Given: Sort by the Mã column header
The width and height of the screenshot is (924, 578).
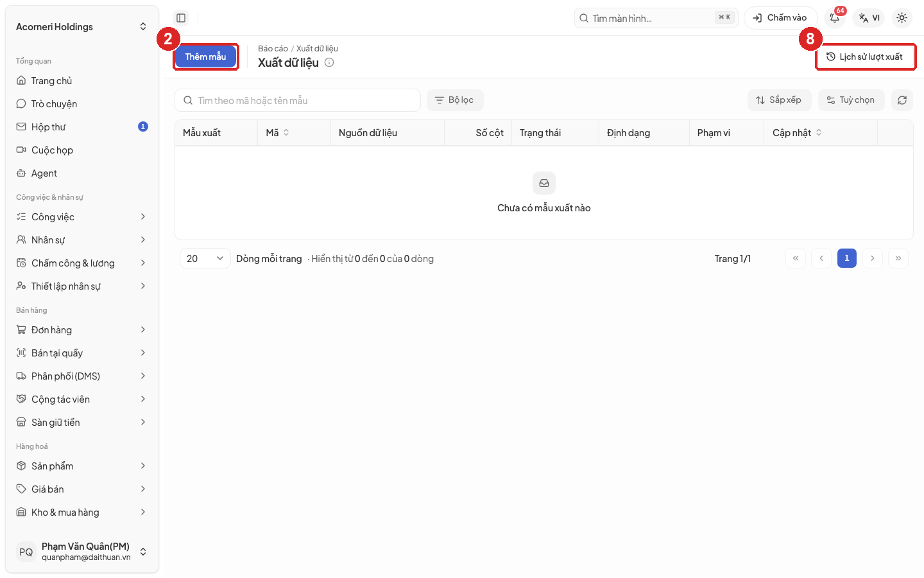Looking at the screenshot, I should [x=277, y=133].
